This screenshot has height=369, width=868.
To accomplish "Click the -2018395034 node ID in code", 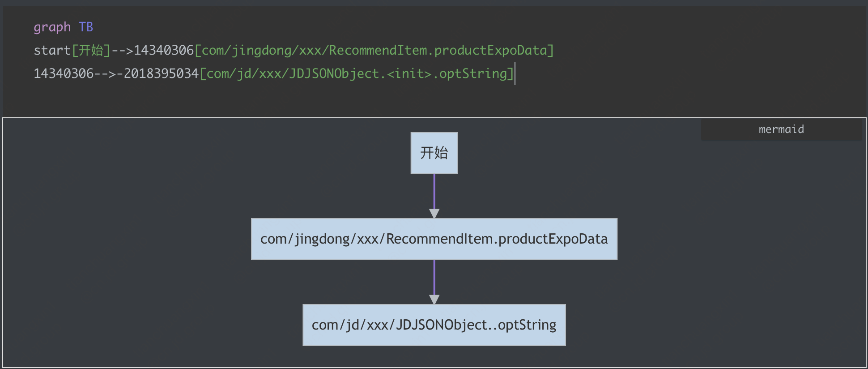I will tap(157, 73).
